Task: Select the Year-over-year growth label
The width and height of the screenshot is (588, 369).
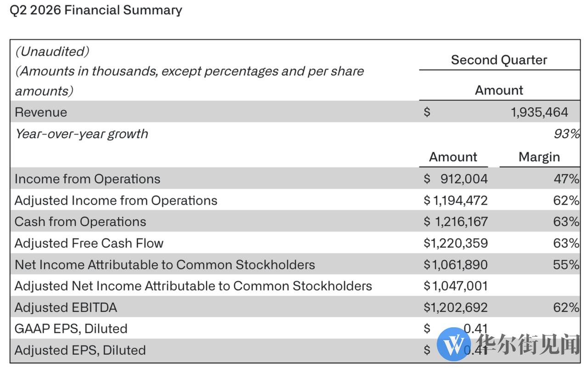Action: coord(82,134)
